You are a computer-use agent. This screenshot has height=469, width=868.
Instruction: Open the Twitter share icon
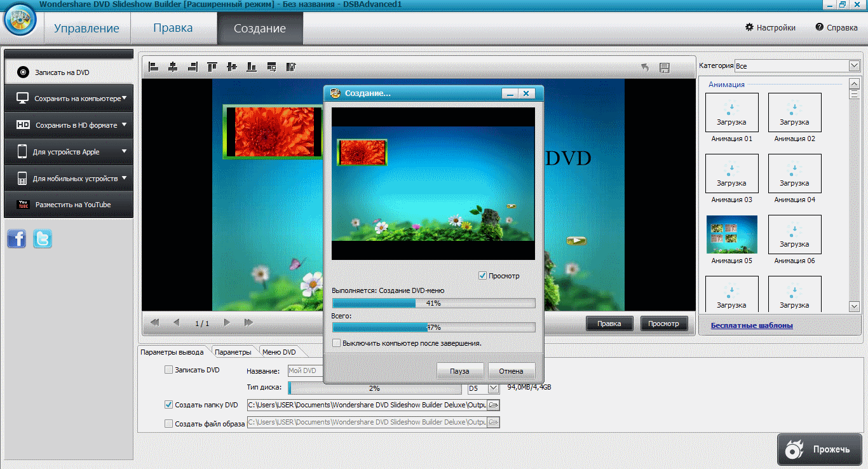(x=43, y=239)
